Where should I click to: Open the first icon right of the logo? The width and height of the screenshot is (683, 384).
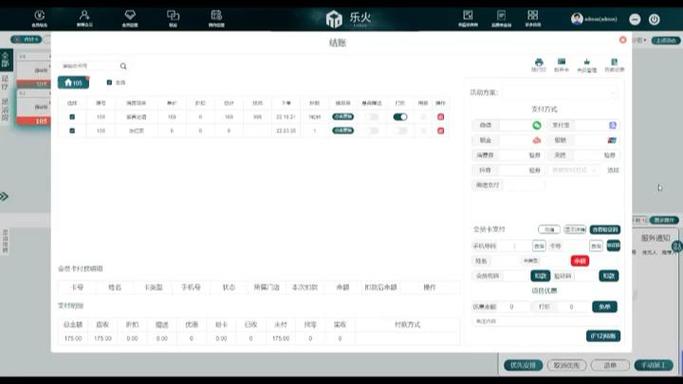pyautogui.click(x=468, y=18)
